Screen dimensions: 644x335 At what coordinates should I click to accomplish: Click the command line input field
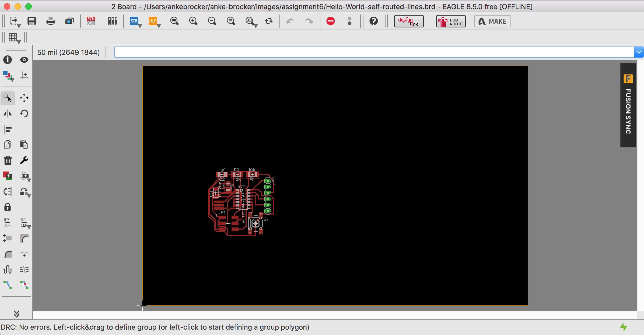374,52
